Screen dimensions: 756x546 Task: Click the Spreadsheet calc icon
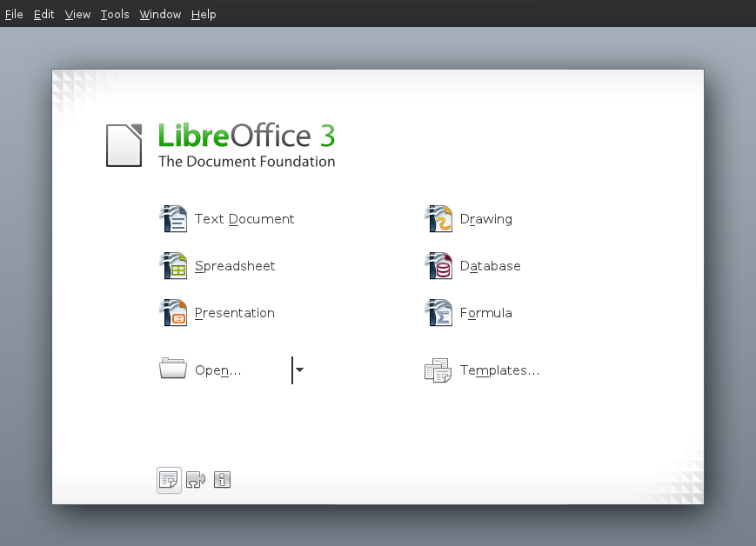(173, 265)
